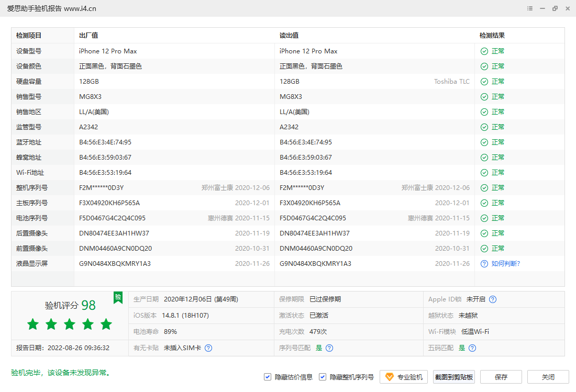Click the 检测结果 column header
This screenshot has width=576, height=392.
[492, 36]
